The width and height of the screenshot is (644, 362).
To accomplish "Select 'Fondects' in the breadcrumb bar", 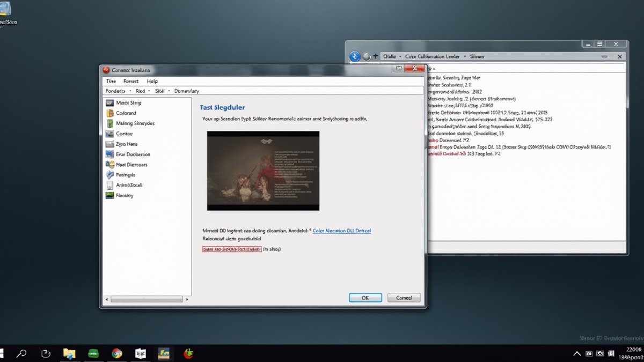I will click(x=115, y=91).
